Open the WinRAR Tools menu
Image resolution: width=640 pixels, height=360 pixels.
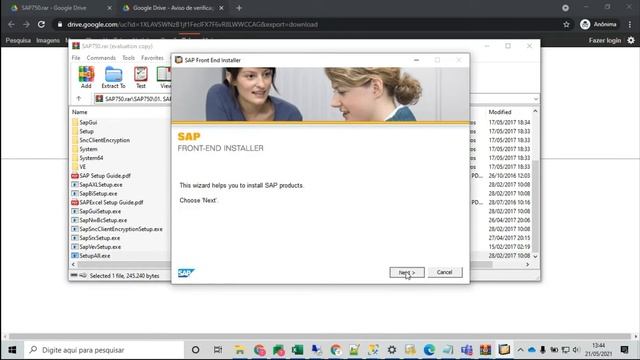pos(128,58)
